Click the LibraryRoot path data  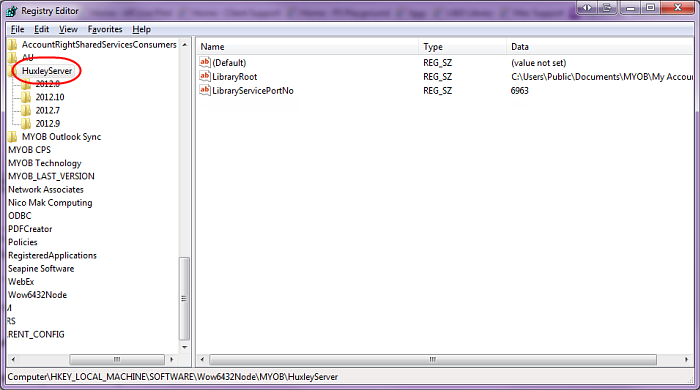tap(602, 77)
